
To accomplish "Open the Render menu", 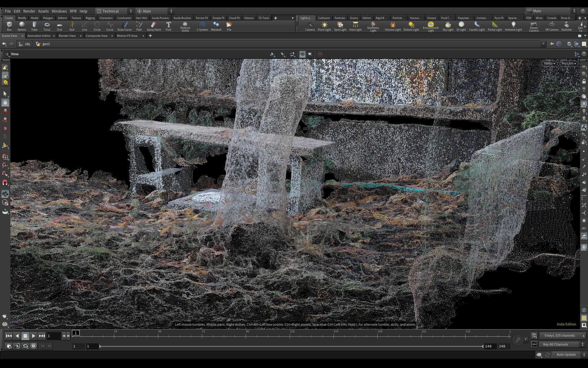I will click(x=29, y=11).
